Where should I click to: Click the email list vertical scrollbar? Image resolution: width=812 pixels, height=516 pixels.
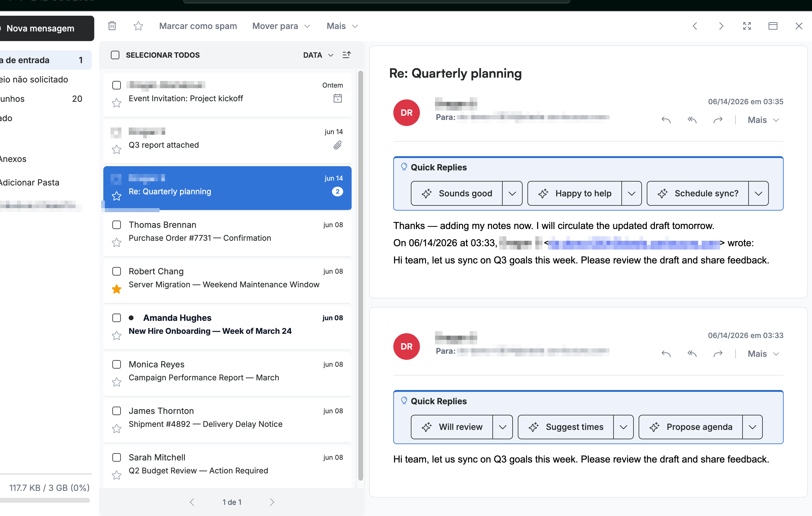click(x=360, y=275)
